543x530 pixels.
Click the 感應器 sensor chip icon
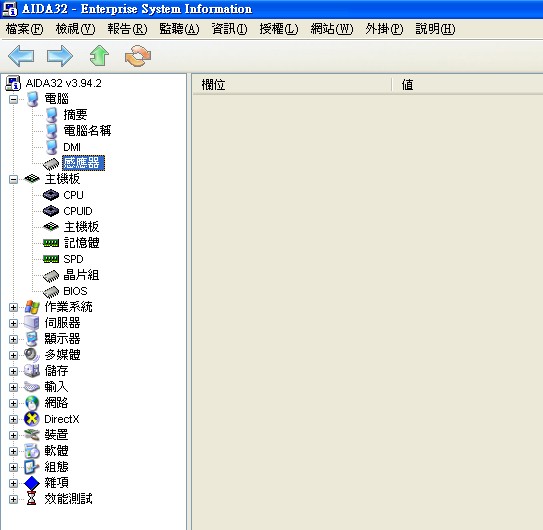click(51, 164)
